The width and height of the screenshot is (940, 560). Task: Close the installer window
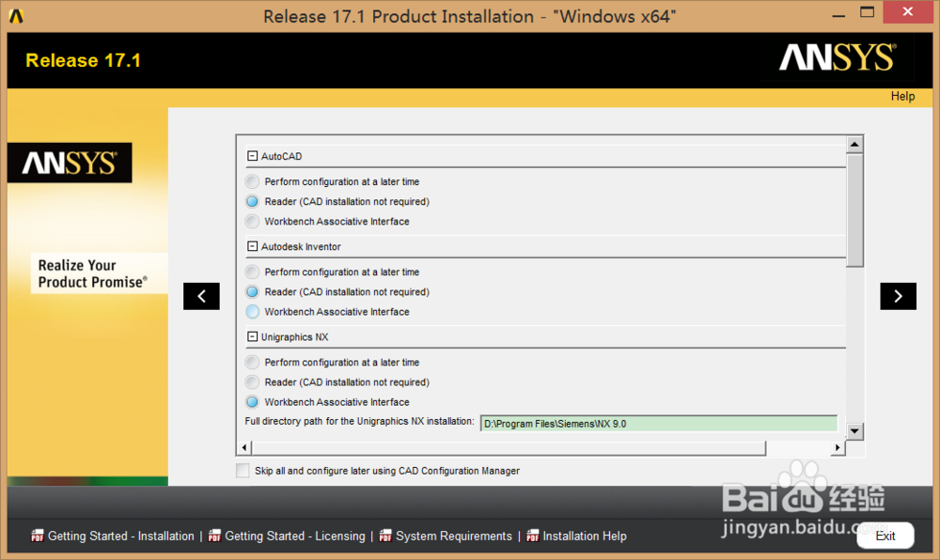tap(908, 12)
